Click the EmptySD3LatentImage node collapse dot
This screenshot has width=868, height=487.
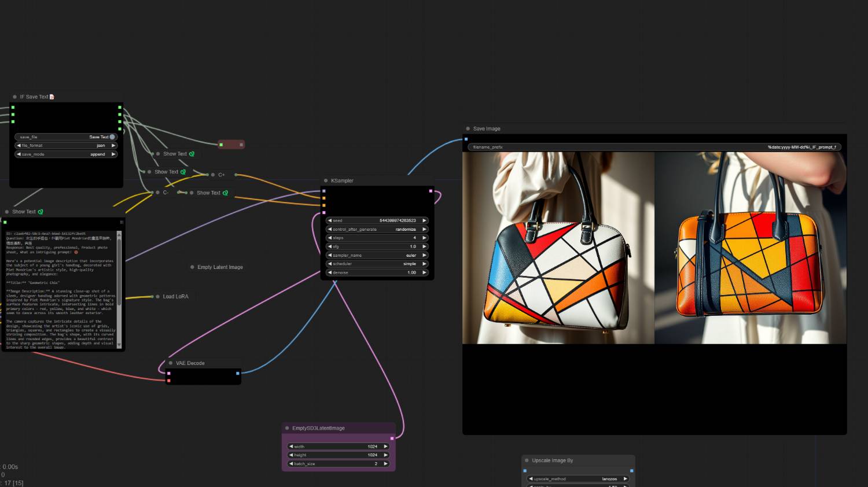287,429
